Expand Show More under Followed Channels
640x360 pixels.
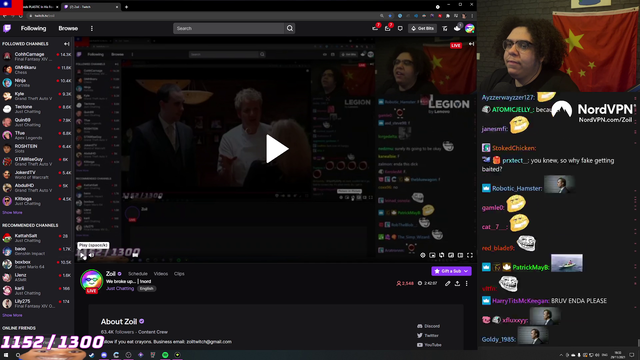(12, 213)
